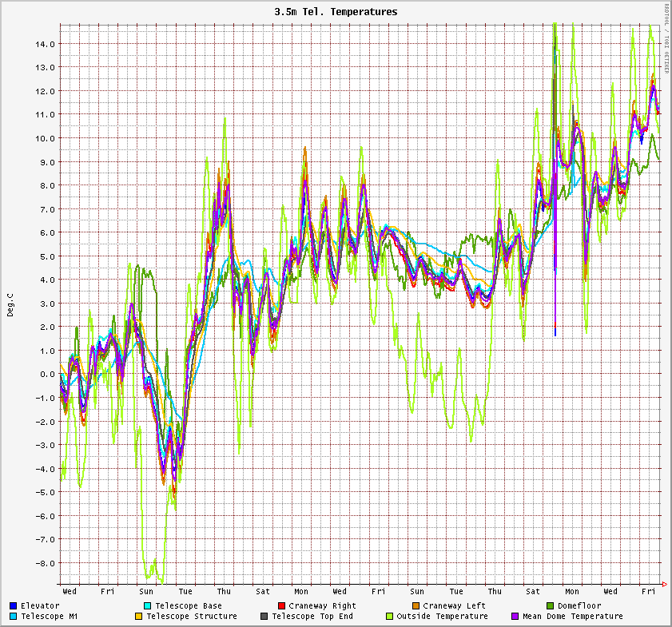Viewport: 672px width, 627px height.
Task: Click the yellow Telescope Structure swatch
Action: coord(138,617)
